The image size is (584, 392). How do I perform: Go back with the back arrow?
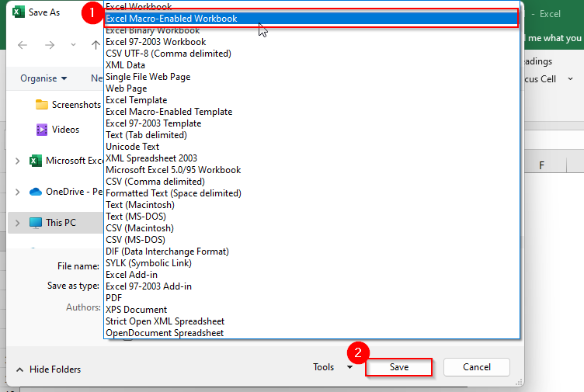23,45
